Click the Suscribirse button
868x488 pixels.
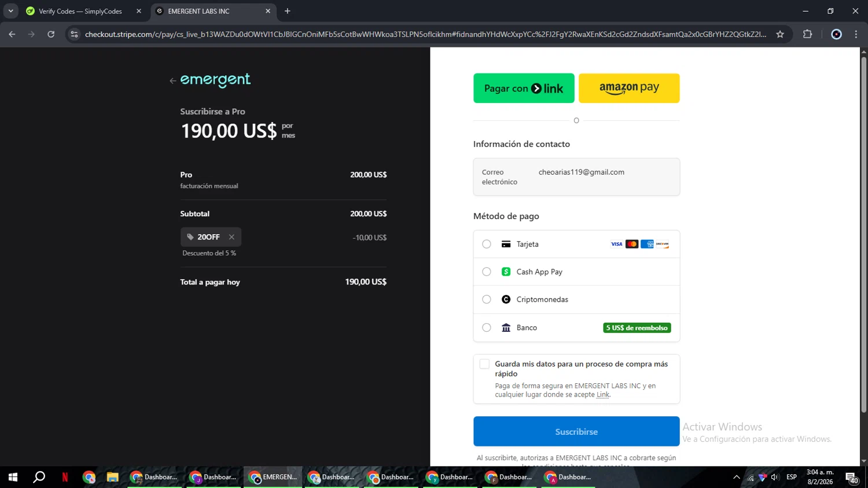[x=576, y=431]
